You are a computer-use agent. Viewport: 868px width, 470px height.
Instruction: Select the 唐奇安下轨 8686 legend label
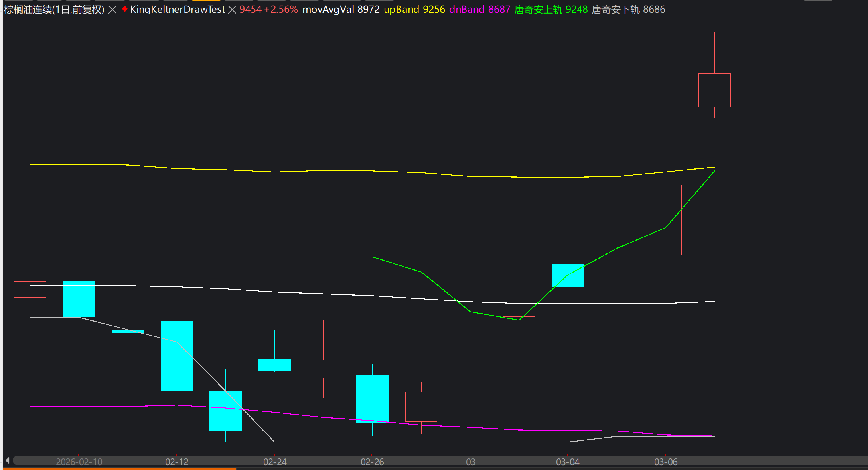pyautogui.click(x=628, y=10)
